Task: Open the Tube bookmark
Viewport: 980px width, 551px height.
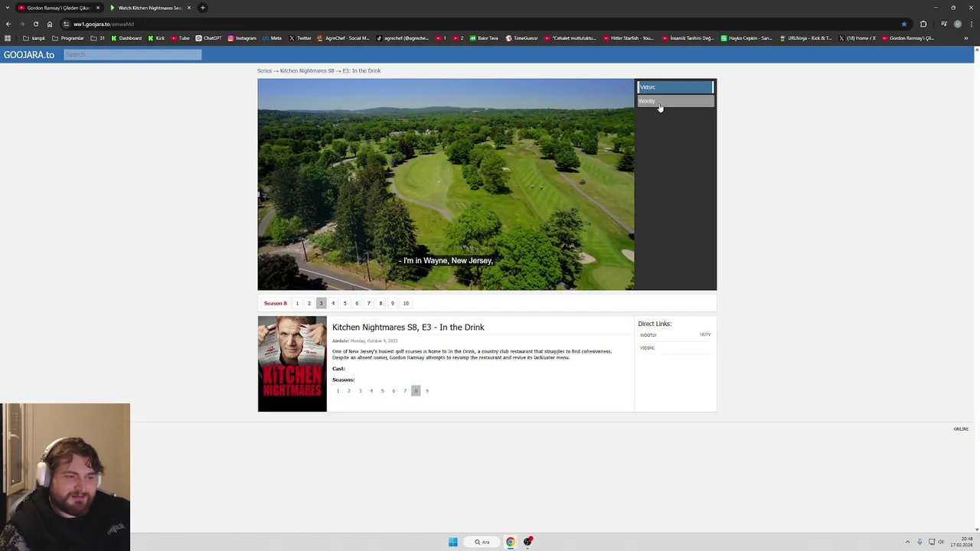Action: click(181, 38)
